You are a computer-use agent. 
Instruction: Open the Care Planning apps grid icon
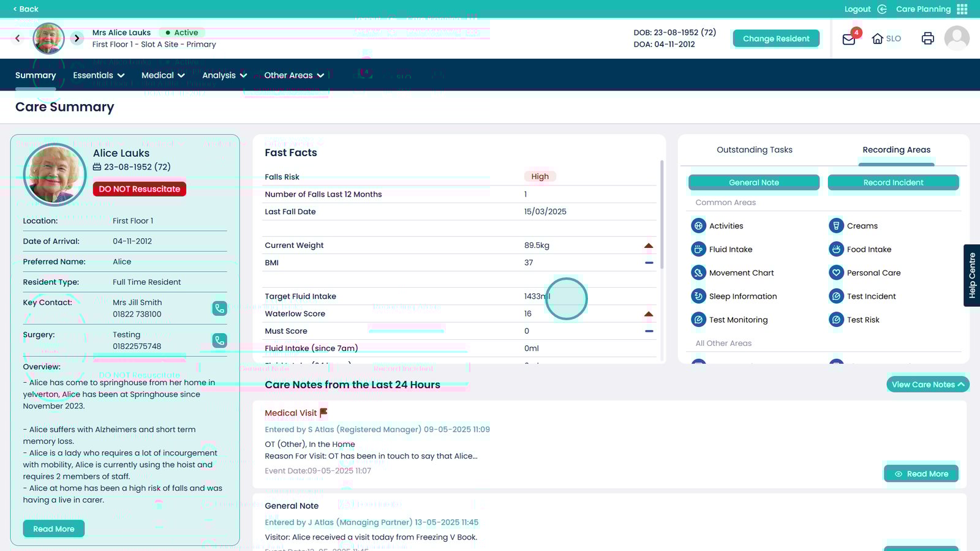962,9
